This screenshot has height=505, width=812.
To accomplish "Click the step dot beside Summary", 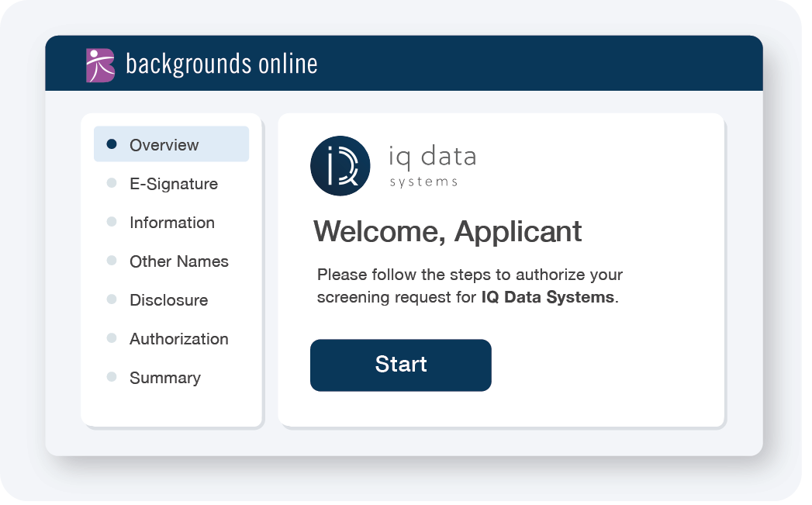I will click(112, 377).
